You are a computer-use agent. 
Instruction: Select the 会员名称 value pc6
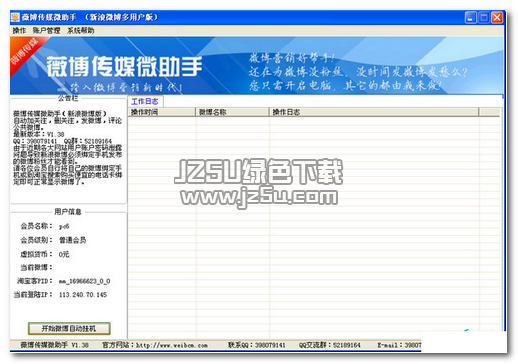[x=64, y=227]
